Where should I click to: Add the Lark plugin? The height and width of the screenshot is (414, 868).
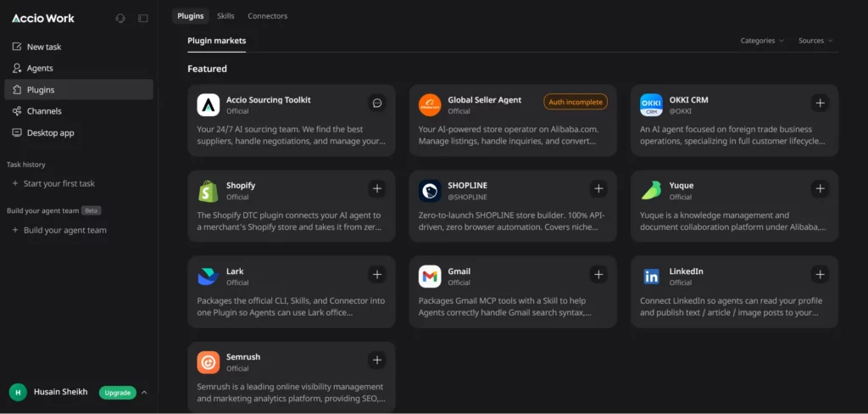(x=377, y=274)
